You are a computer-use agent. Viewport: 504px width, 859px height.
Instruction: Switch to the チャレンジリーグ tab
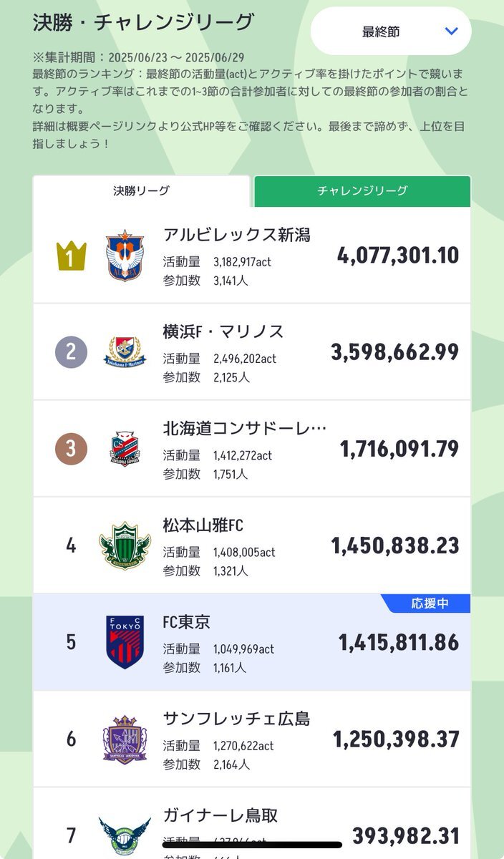[x=362, y=191]
